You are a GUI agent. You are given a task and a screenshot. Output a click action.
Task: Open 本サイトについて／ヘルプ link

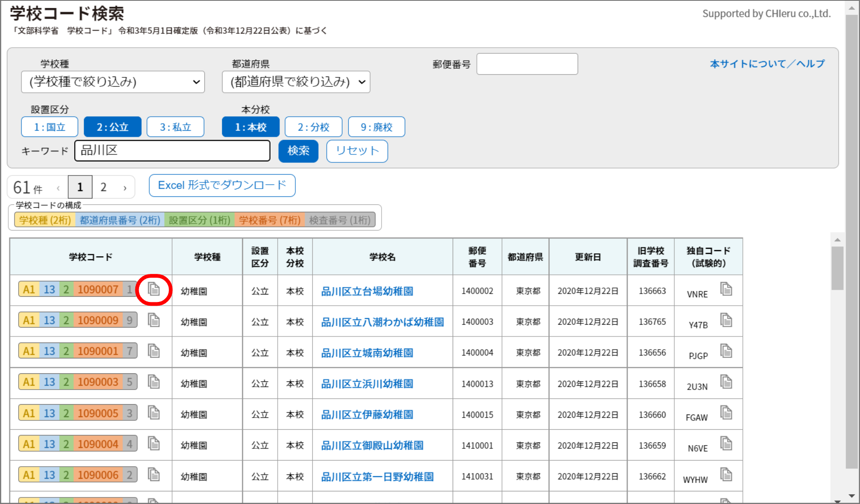pos(767,64)
